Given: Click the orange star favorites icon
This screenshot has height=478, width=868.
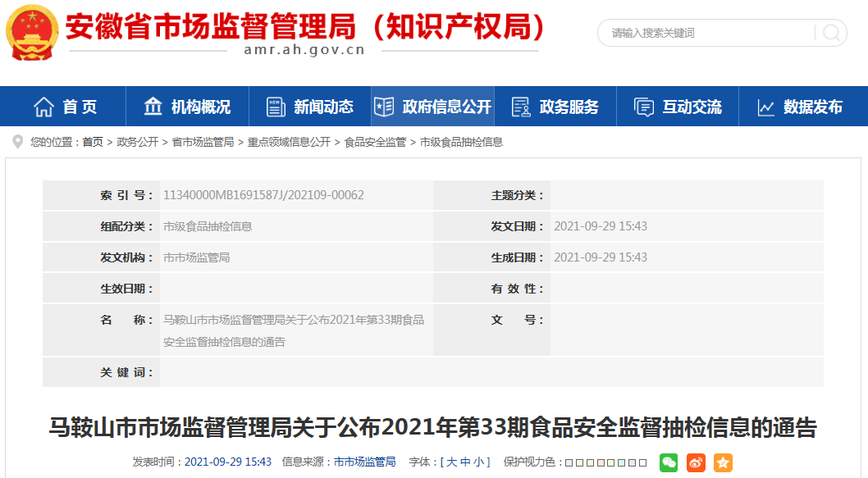Looking at the screenshot, I should pos(723,462).
